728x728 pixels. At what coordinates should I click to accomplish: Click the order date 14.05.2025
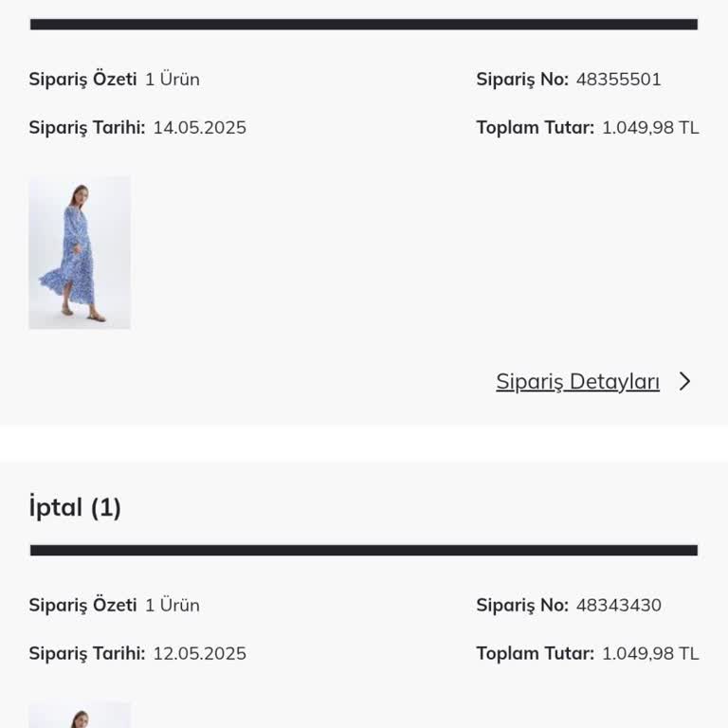[199, 128]
